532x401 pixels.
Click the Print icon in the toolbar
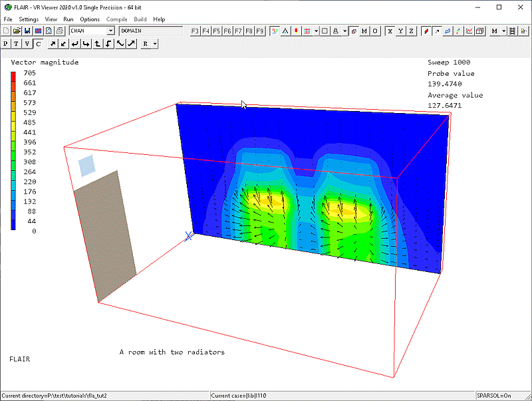click(x=59, y=31)
